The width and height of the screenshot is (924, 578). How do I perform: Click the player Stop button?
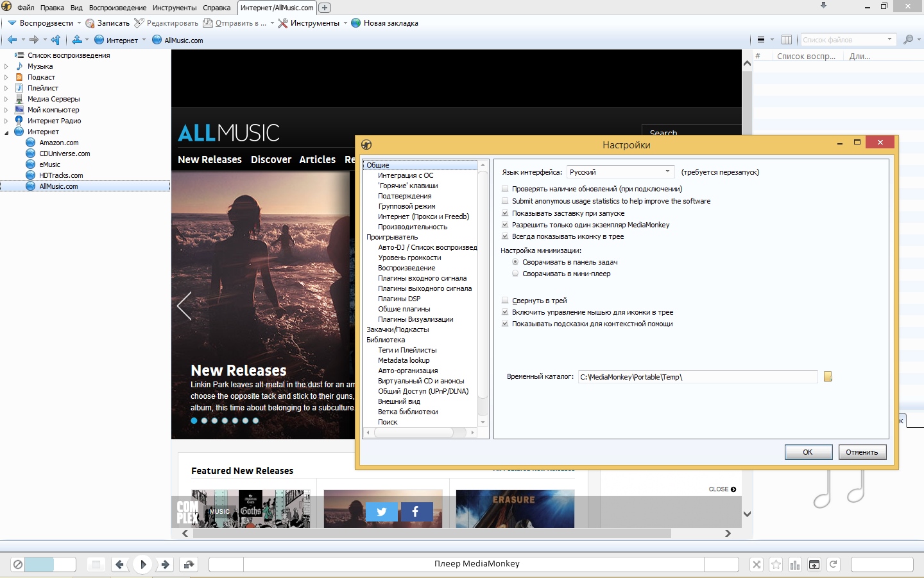point(96,565)
